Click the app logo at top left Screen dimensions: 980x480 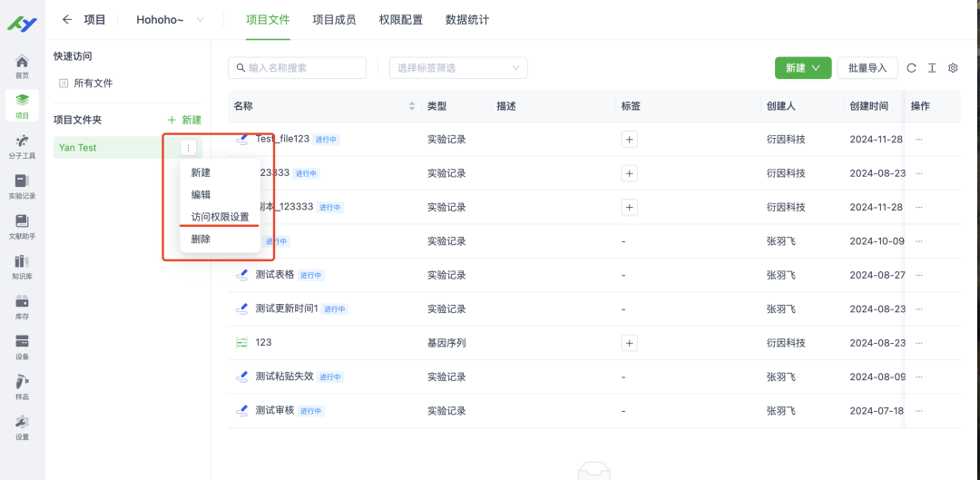pos(22,23)
